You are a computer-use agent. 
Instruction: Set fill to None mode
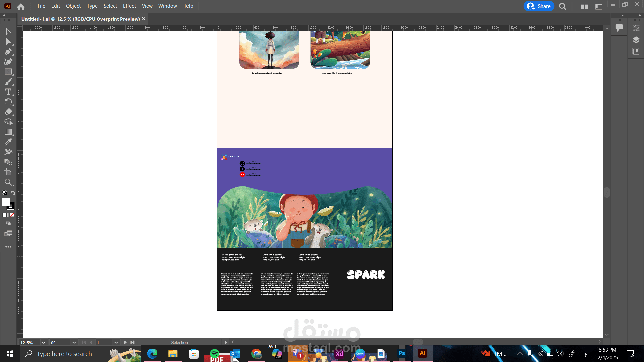click(x=12, y=215)
